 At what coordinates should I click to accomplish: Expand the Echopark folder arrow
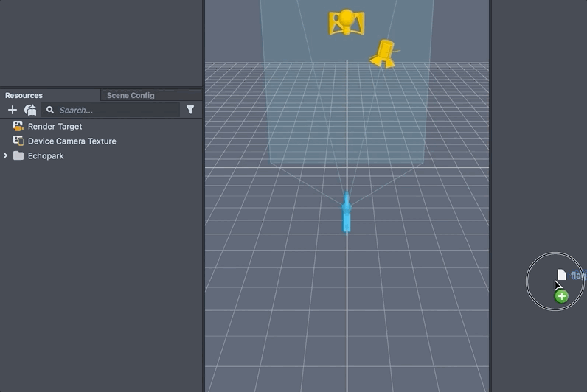tap(6, 155)
